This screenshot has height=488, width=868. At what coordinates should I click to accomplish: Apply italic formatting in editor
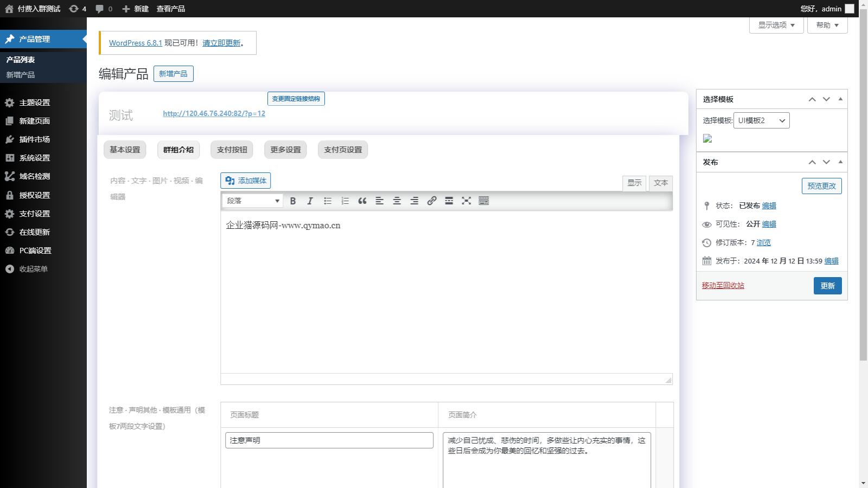[310, 201]
